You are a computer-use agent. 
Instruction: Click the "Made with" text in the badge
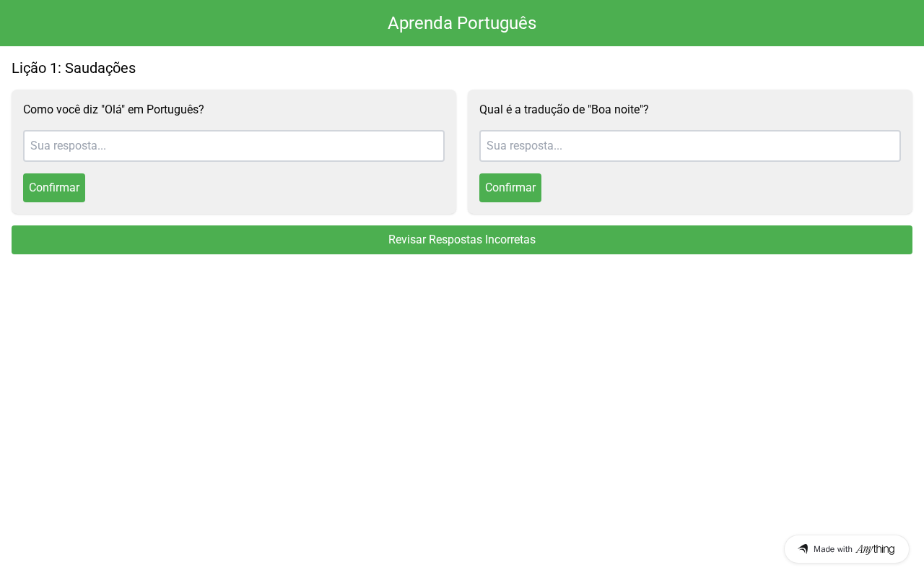832,549
